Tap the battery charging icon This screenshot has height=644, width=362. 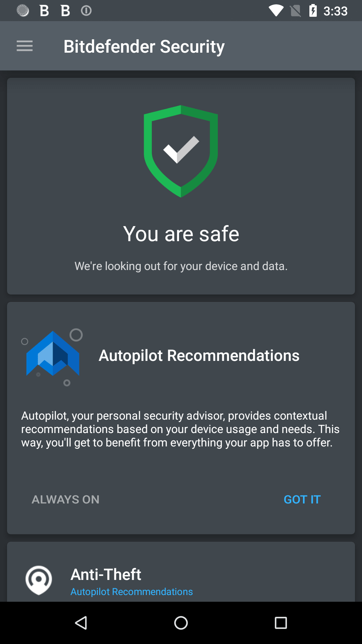pyautogui.click(x=313, y=11)
